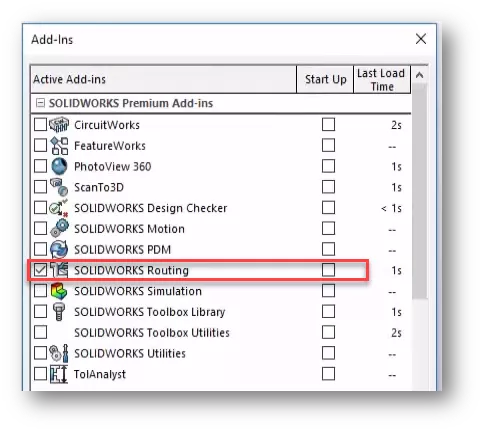The height and width of the screenshot is (433, 484).
Task: Check Start Up box for ScanTo3D
Action: click(x=328, y=187)
